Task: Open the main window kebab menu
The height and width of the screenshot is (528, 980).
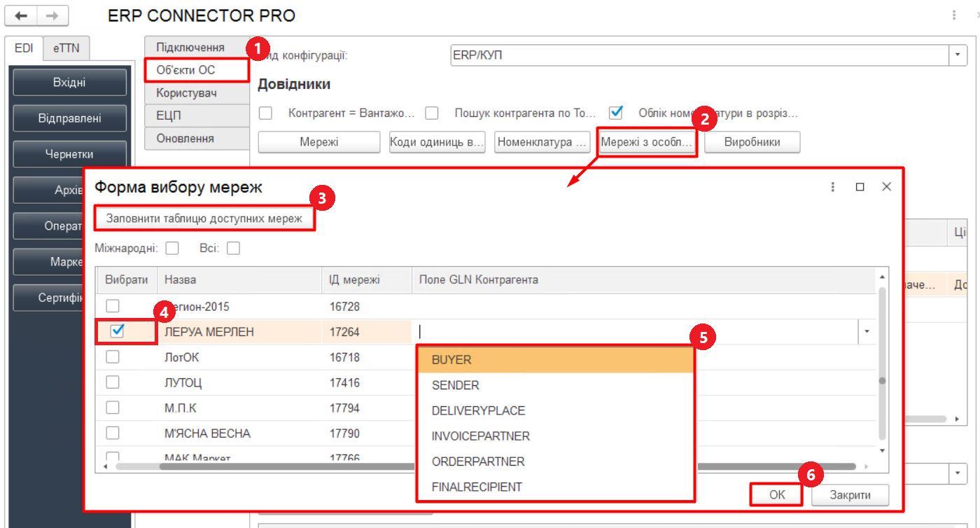Action: click(954, 15)
